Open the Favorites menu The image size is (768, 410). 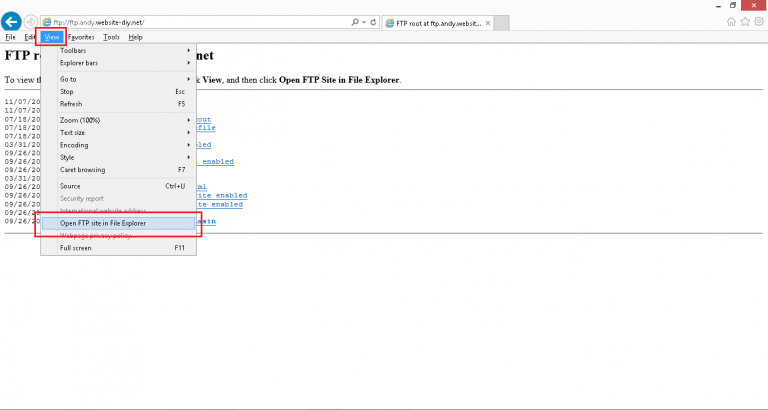[81, 37]
